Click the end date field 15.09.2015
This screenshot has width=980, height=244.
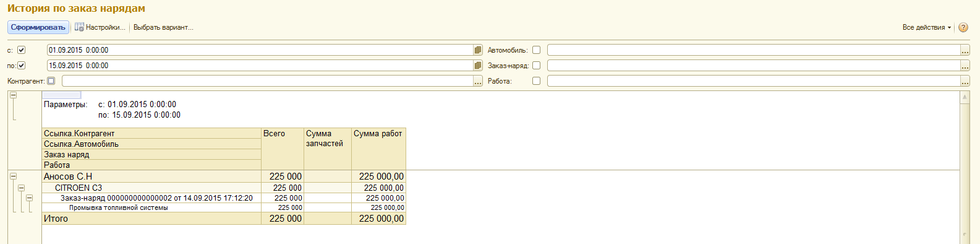click(260, 66)
